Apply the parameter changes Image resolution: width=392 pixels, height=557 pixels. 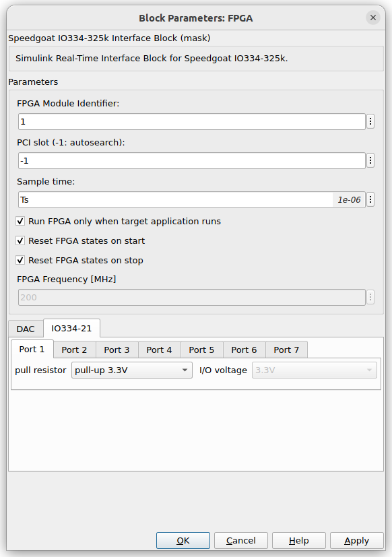point(357,541)
